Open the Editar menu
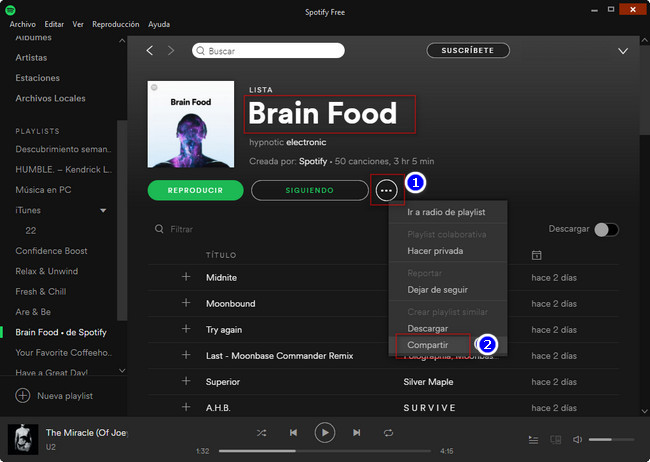The height and width of the screenshot is (462, 650). click(x=54, y=24)
